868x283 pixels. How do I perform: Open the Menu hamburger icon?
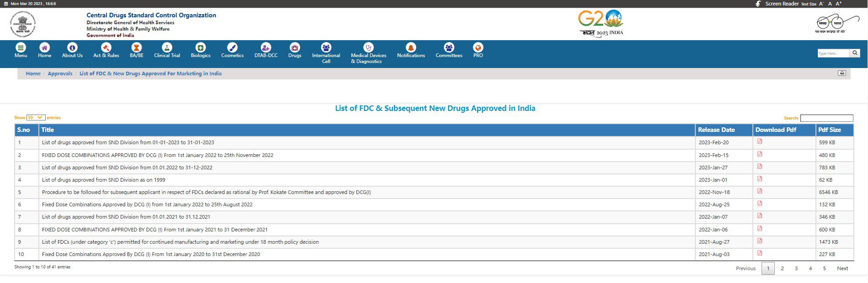pyautogui.click(x=21, y=47)
